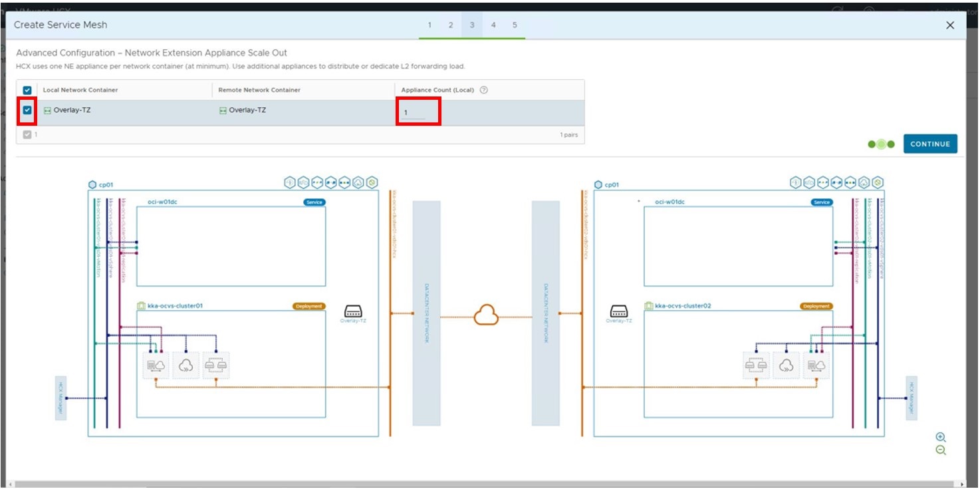Click the zoom out magnifier icon

click(940, 450)
